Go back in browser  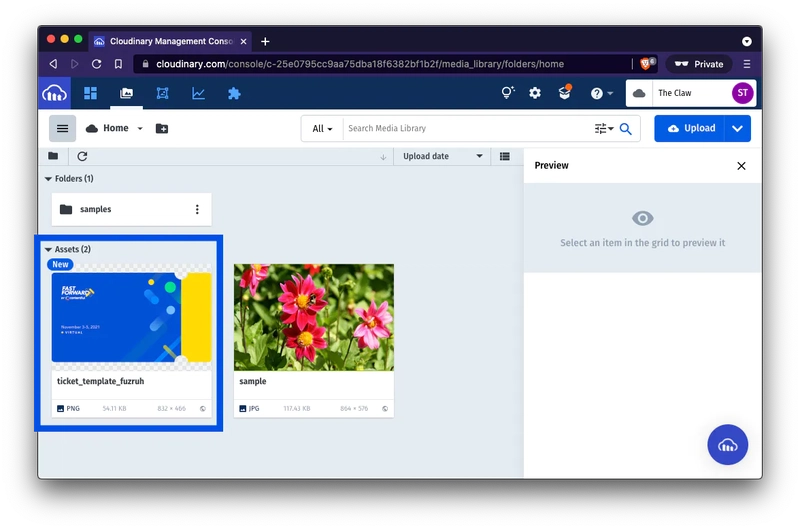(53, 64)
